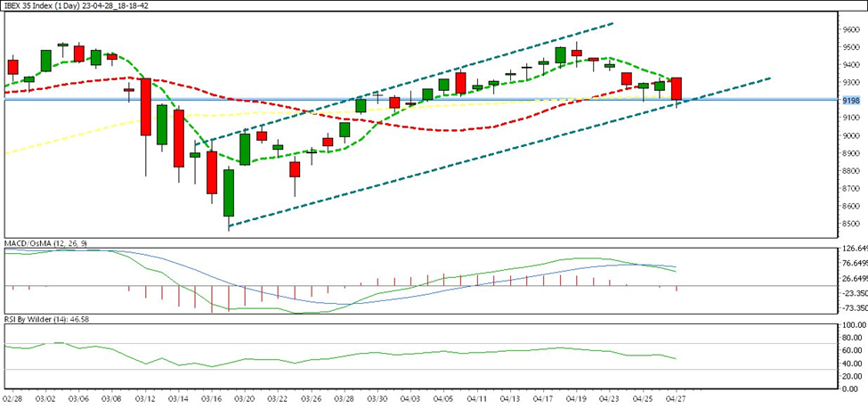868x417 pixels.
Task: Click the 8500 price axis label
Action: [x=853, y=224]
